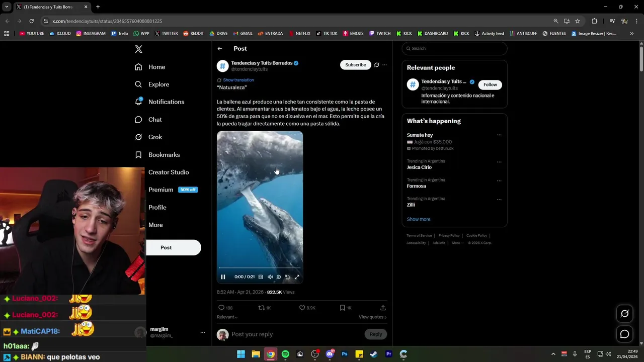Open video captions icon
The width and height of the screenshot is (644, 362).
261,277
